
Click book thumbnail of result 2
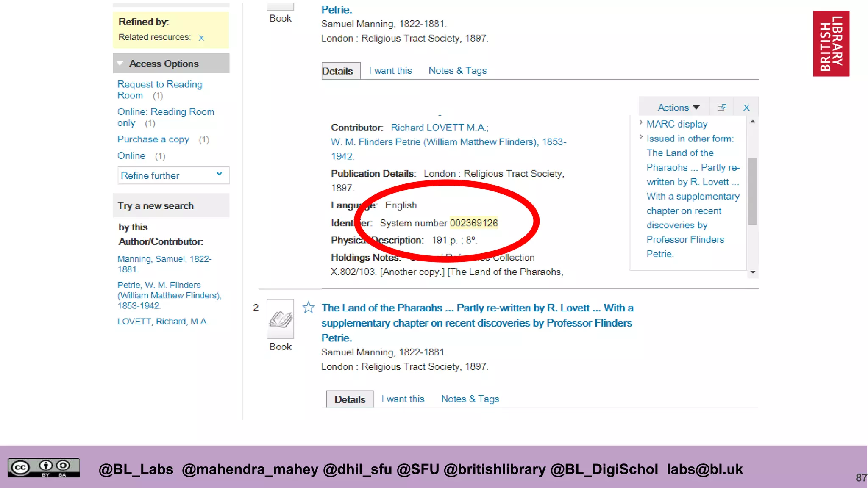tap(280, 319)
